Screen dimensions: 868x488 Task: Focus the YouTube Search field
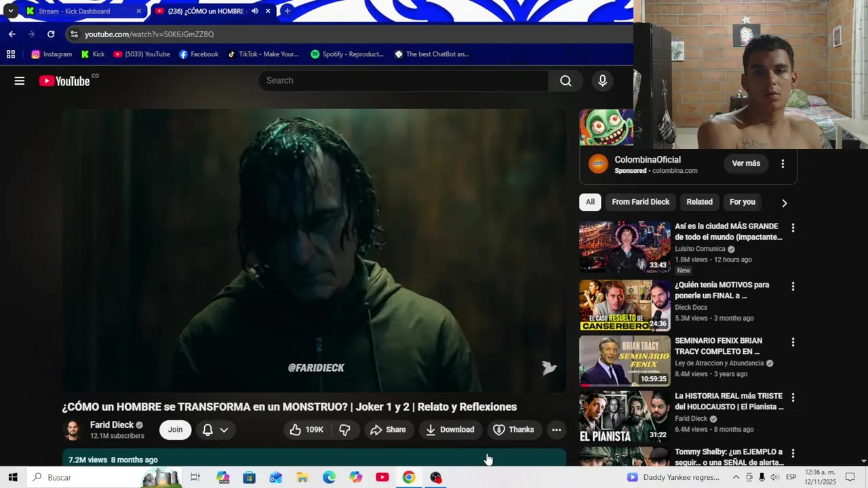[x=403, y=81]
